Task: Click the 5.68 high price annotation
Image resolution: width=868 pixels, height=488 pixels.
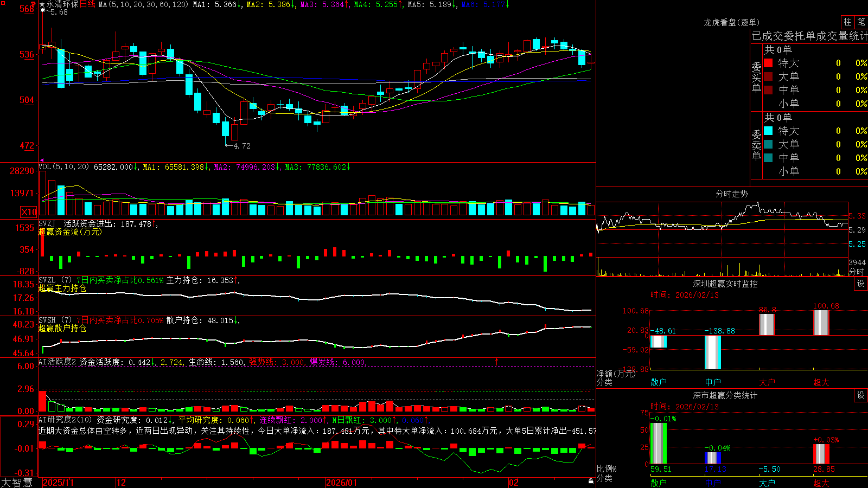Action: [59, 12]
